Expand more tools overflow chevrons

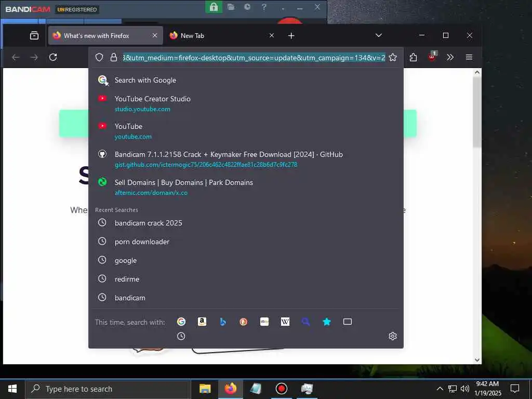tap(450, 57)
